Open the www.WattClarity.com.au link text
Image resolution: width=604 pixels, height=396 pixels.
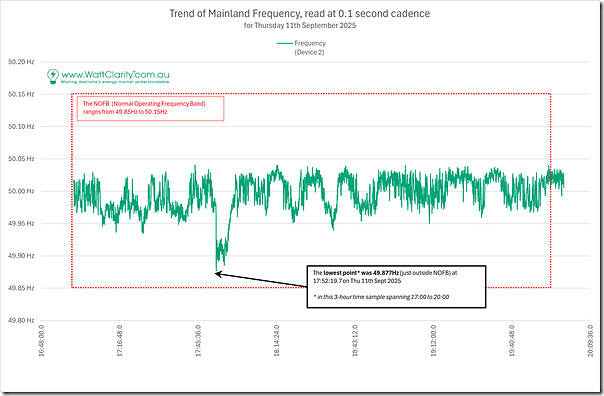115,74
